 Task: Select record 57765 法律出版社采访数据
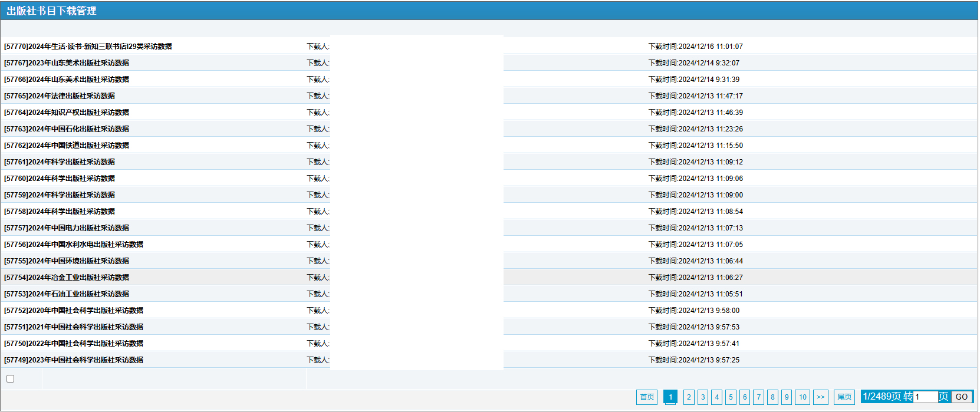pos(60,96)
